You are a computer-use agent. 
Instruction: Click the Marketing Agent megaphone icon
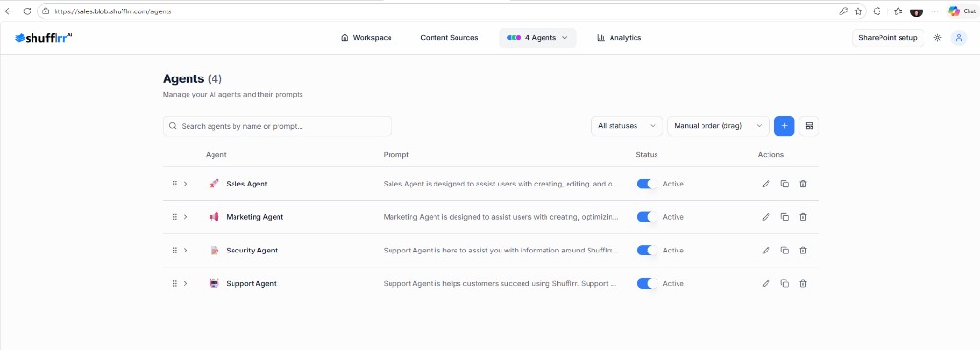pos(213,217)
